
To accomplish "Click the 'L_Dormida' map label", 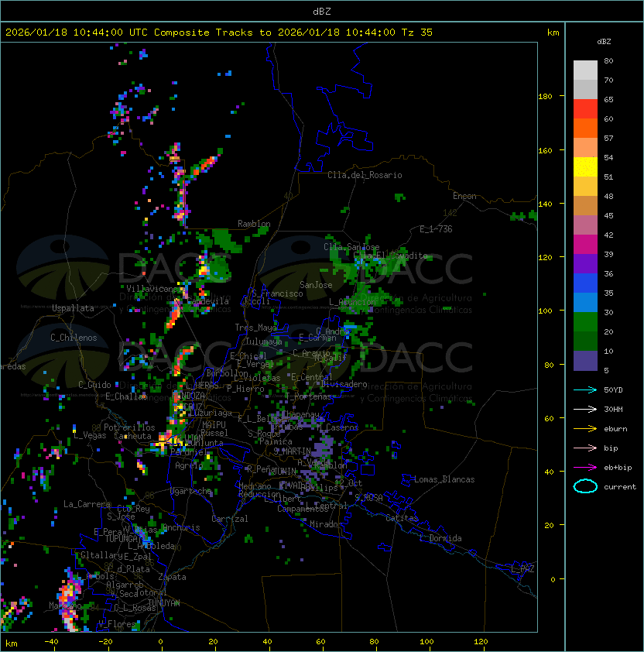I will tap(440, 538).
